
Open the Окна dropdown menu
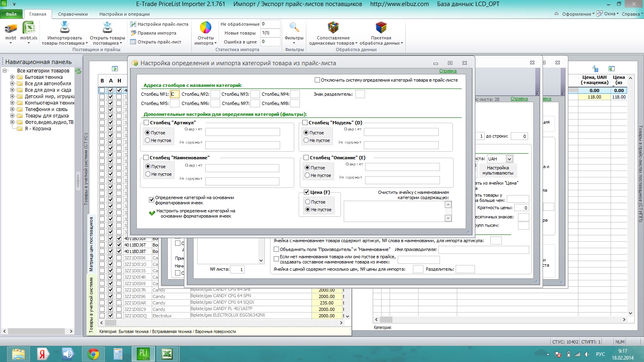click(607, 14)
